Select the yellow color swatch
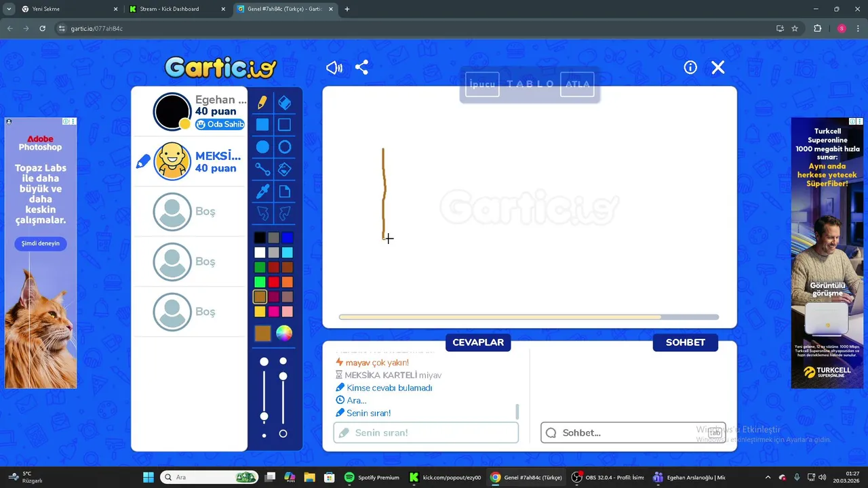 (260, 312)
